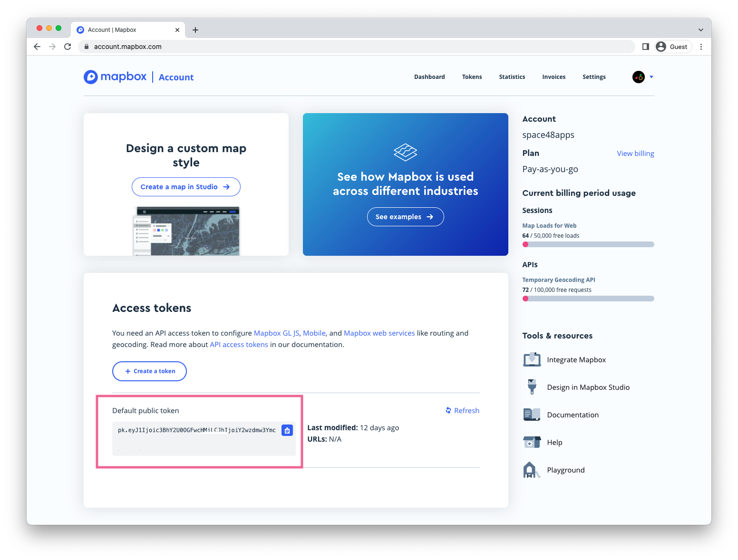This screenshot has width=738, height=560.
Task: Click the Documentation book icon
Action: [532, 415]
